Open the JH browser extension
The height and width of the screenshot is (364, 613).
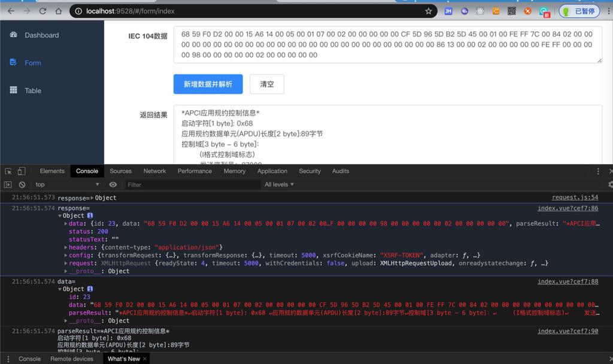pyautogui.click(x=448, y=11)
